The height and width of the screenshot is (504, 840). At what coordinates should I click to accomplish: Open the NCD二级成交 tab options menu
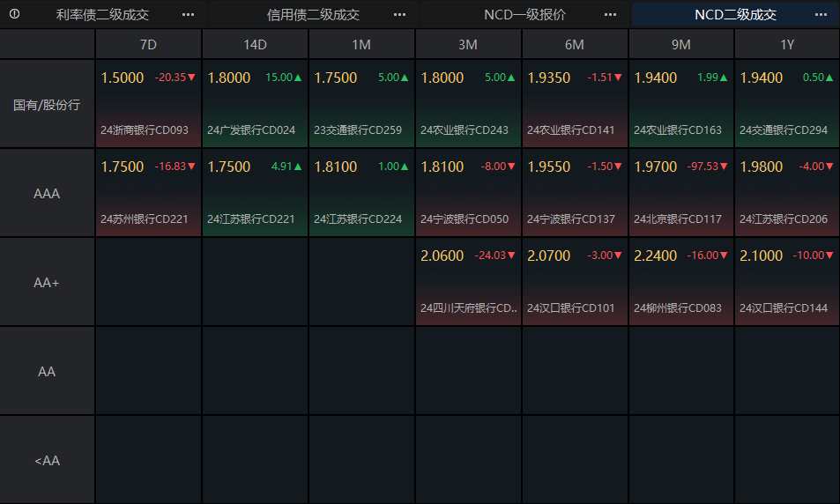click(821, 14)
